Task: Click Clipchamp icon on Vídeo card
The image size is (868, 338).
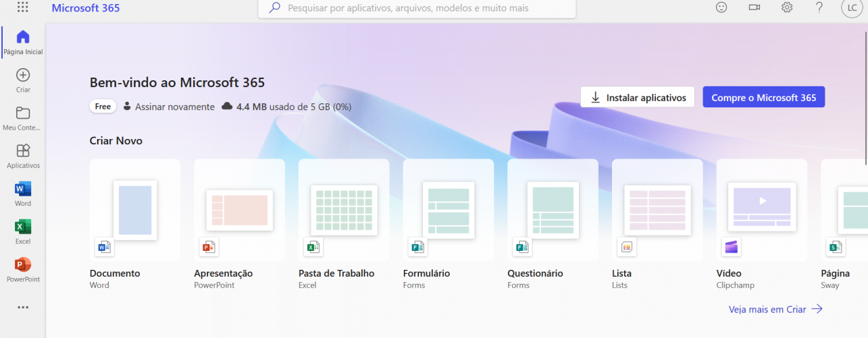Action: pos(731,248)
